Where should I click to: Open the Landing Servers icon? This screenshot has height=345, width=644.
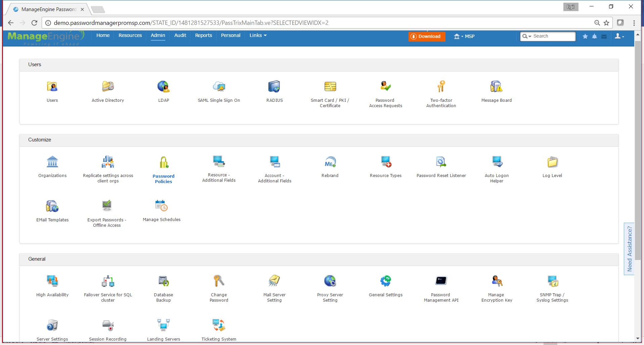coord(164,325)
